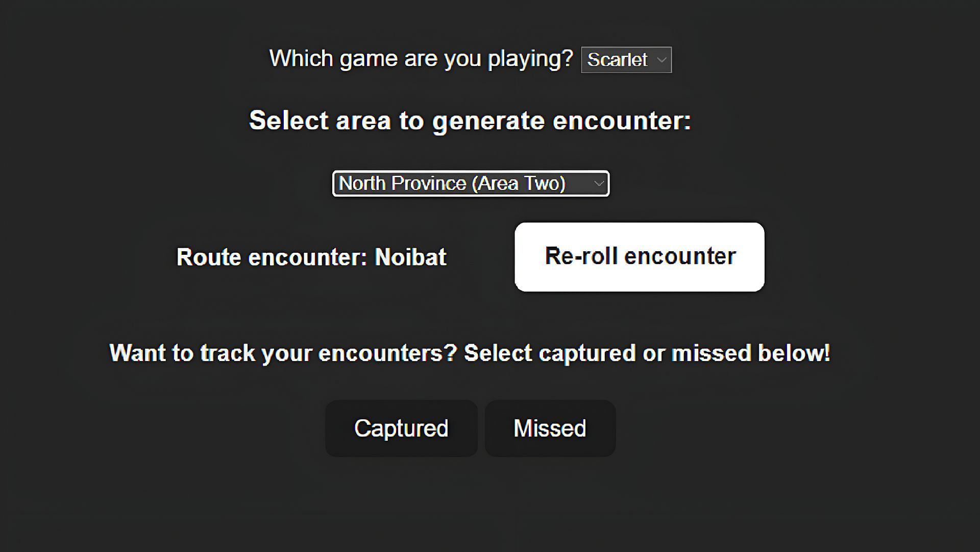Click the 'Which game are you playing?' label
Screen dimensions: 980x552
click(421, 59)
